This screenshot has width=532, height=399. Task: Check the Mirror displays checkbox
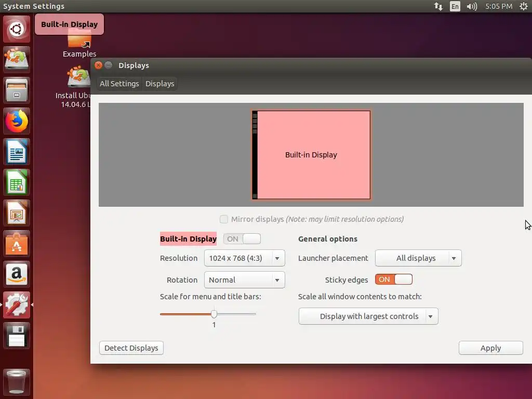[223, 219]
